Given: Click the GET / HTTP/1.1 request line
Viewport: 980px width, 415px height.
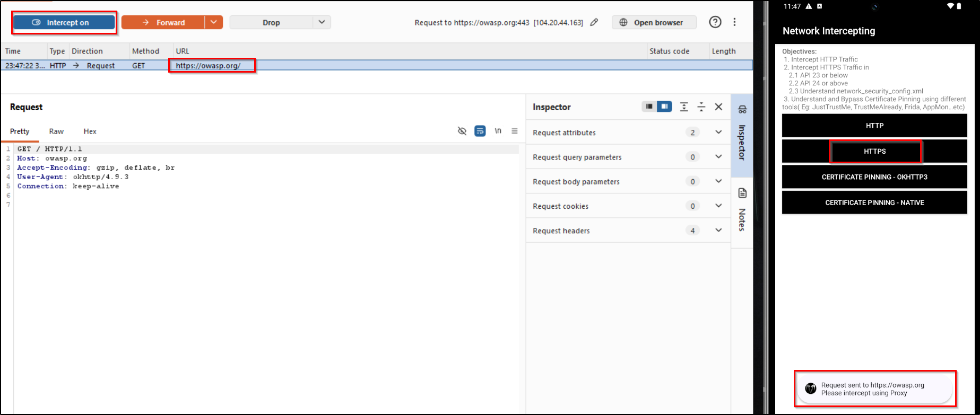Looking at the screenshot, I should click(x=49, y=149).
